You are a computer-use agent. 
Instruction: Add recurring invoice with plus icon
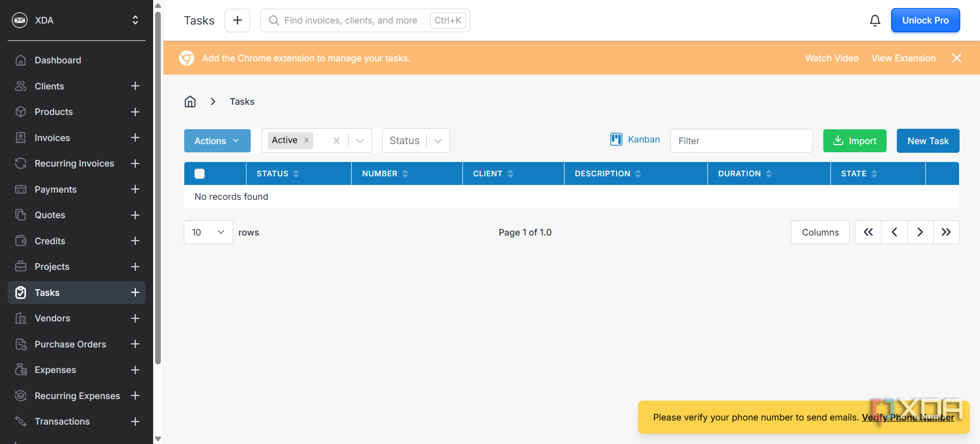(135, 163)
